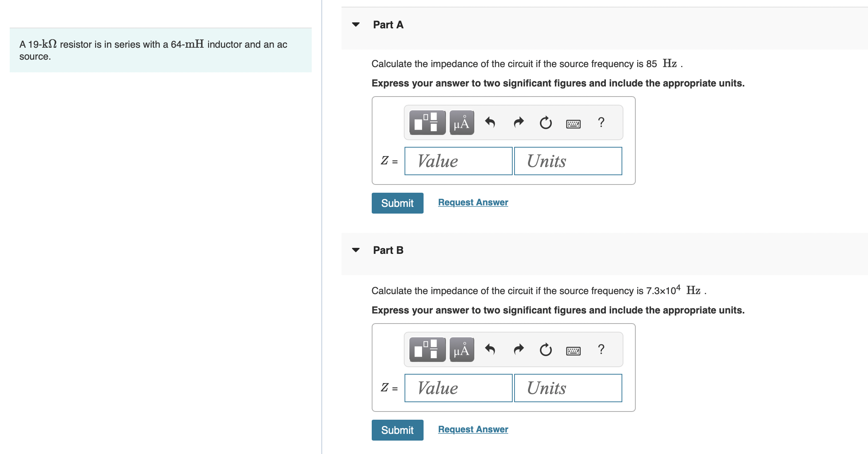This screenshot has height=454, width=868.
Task: Focus the Part B Units field
Action: (x=568, y=388)
